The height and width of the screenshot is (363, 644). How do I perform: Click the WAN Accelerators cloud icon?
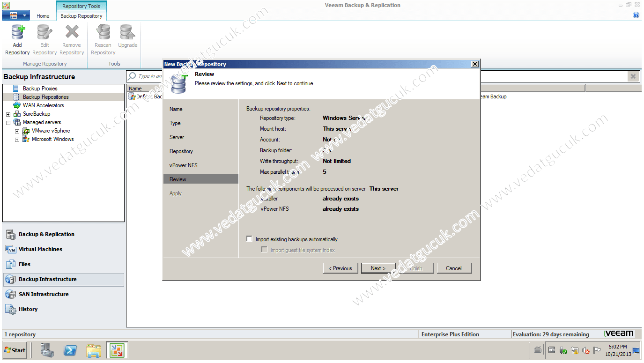coord(17,105)
